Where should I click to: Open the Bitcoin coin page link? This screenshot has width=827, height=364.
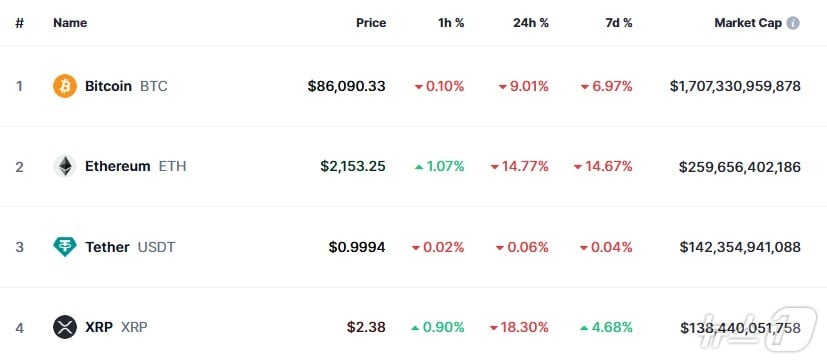point(108,86)
